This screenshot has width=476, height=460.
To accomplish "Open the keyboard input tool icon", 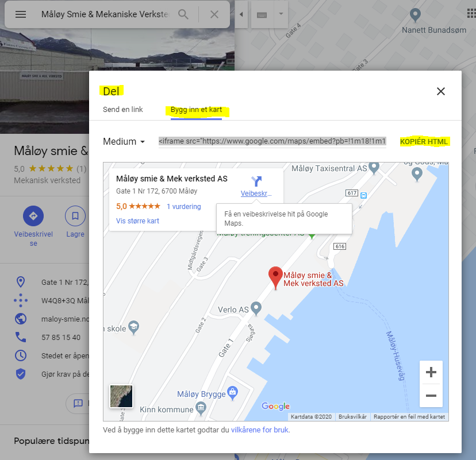I will click(262, 14).
